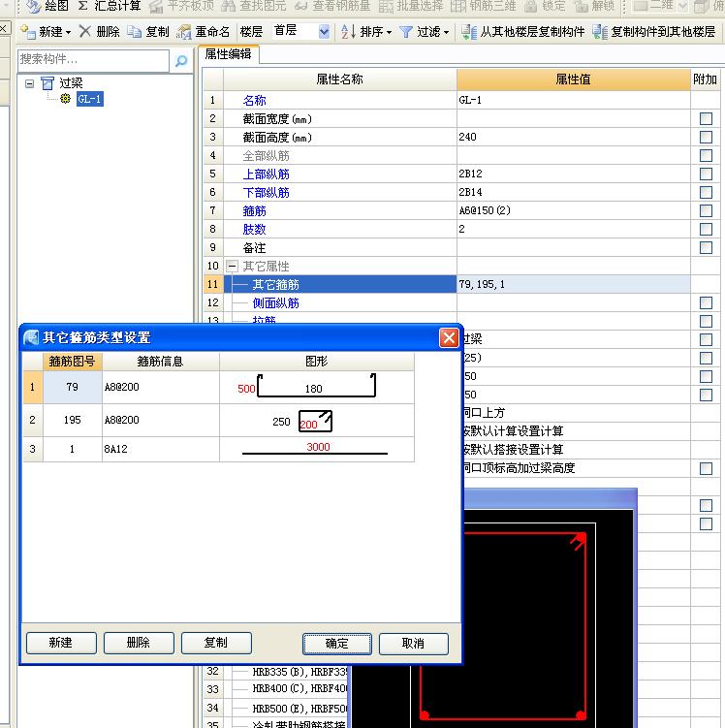Collapse the 过梁 tree node

29,84
